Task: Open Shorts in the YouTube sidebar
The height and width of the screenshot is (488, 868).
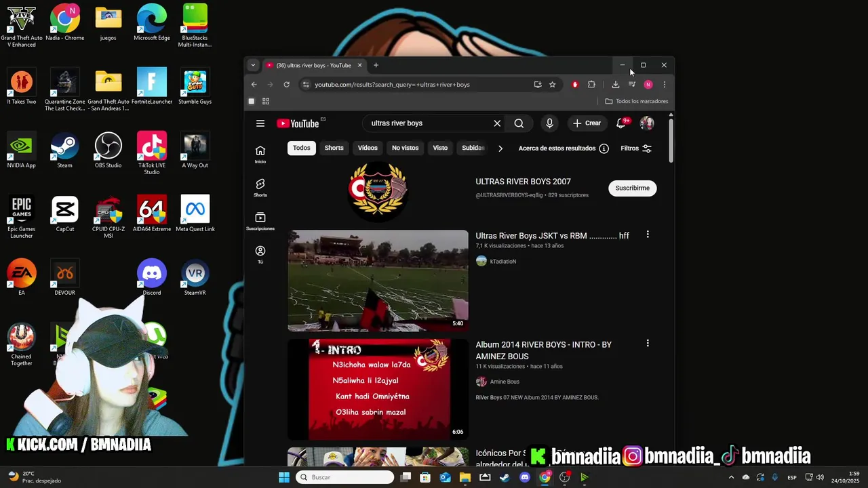Action: tap(260, 188)
